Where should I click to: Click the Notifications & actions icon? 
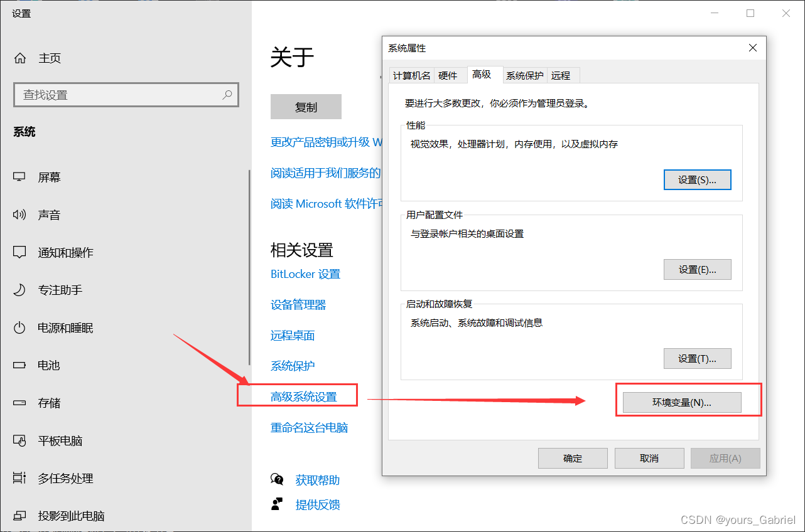tap(19, 252)
